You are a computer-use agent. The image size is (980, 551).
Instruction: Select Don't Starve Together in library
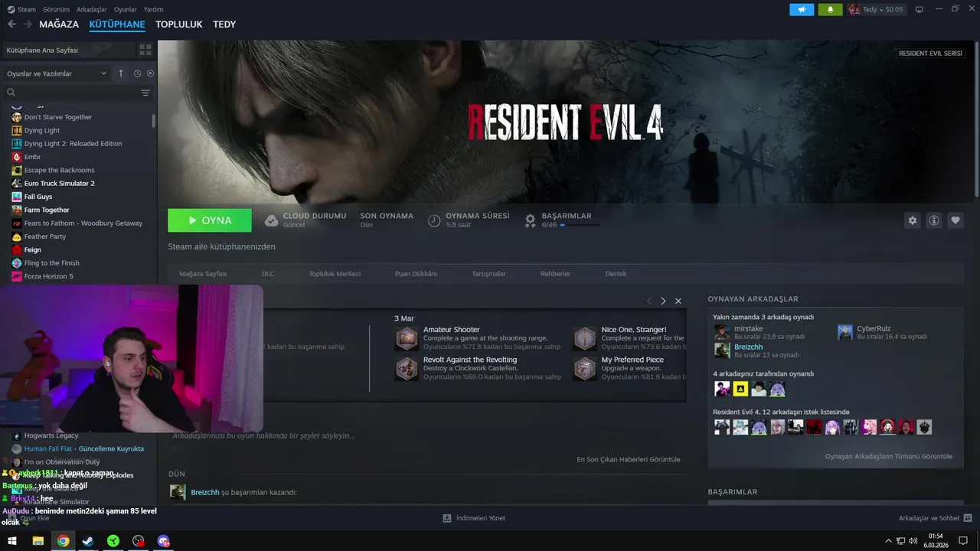[x=58, y=117]
